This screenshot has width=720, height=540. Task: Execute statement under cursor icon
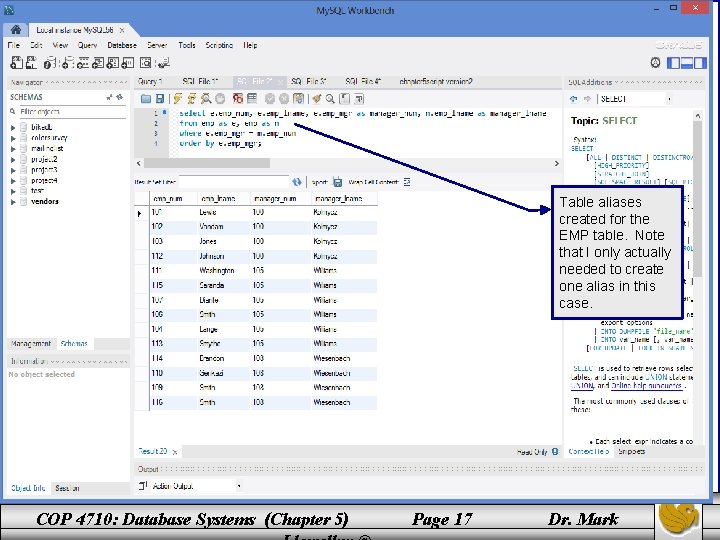(191, 99)
